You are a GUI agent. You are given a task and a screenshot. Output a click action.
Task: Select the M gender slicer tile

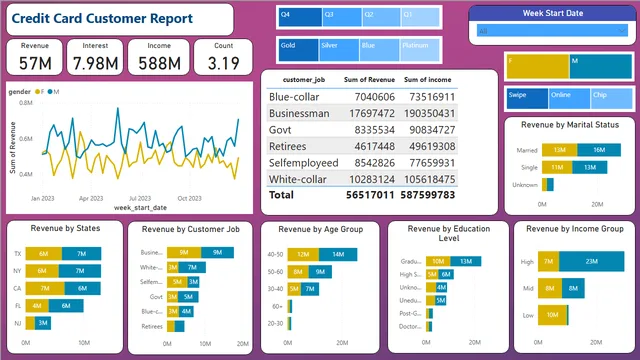(601, 67)
